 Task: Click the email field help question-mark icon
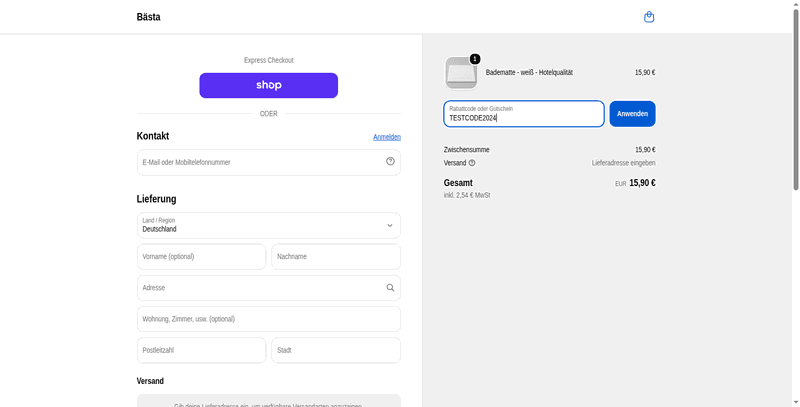(390, 161)
